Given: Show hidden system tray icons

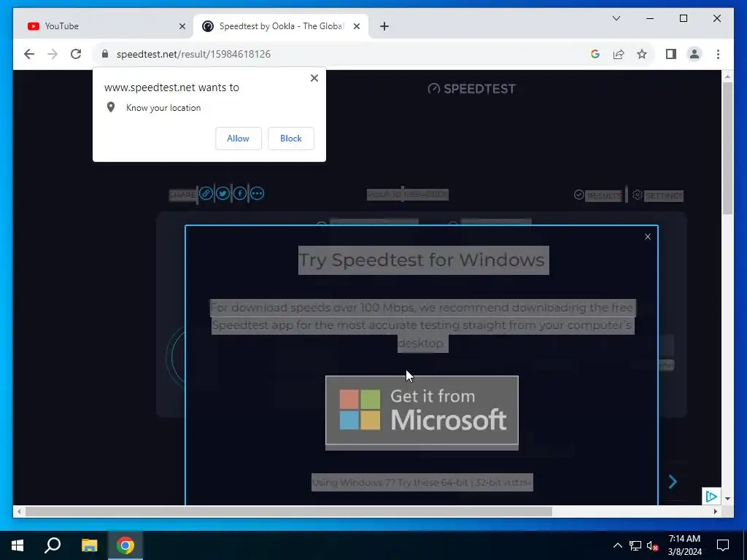Looking at the screenshot, I should point(617,545).
